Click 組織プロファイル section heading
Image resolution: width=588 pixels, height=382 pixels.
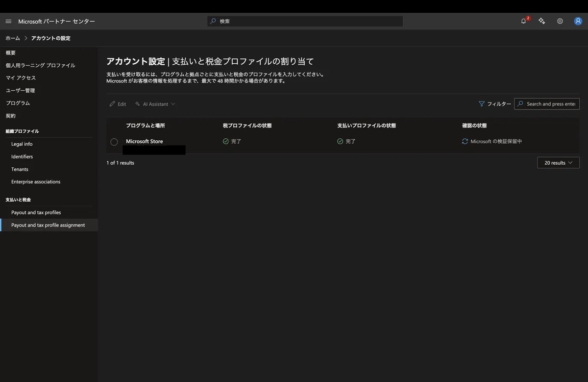point(22,131)
